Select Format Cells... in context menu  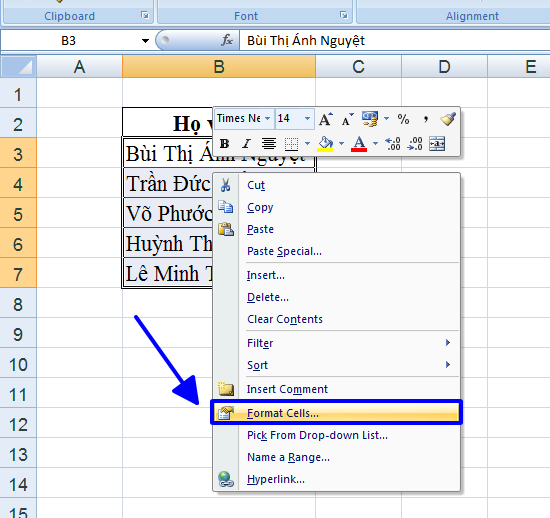336,412
